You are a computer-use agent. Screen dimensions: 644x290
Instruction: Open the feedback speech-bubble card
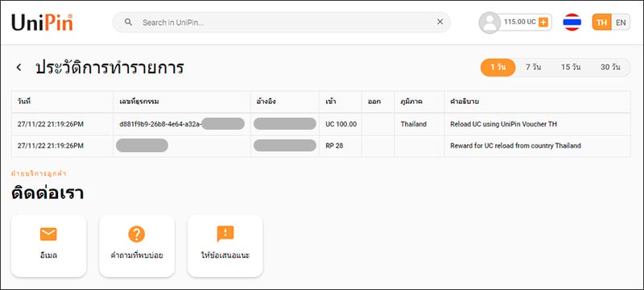coord(225,246)
